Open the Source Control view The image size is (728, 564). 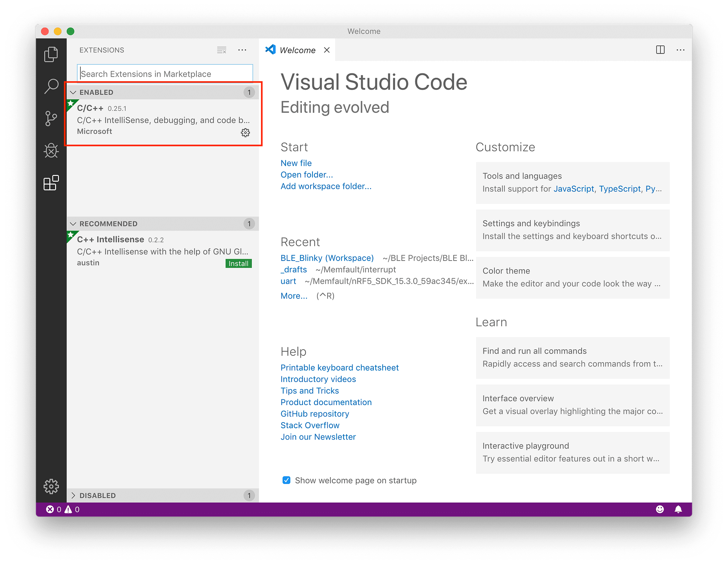51,118
